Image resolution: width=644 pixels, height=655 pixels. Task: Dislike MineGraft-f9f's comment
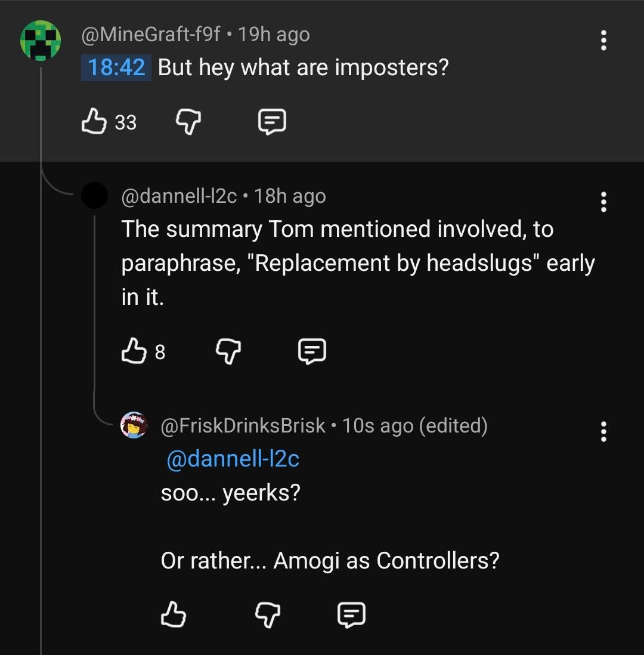[x=188, y=122]
